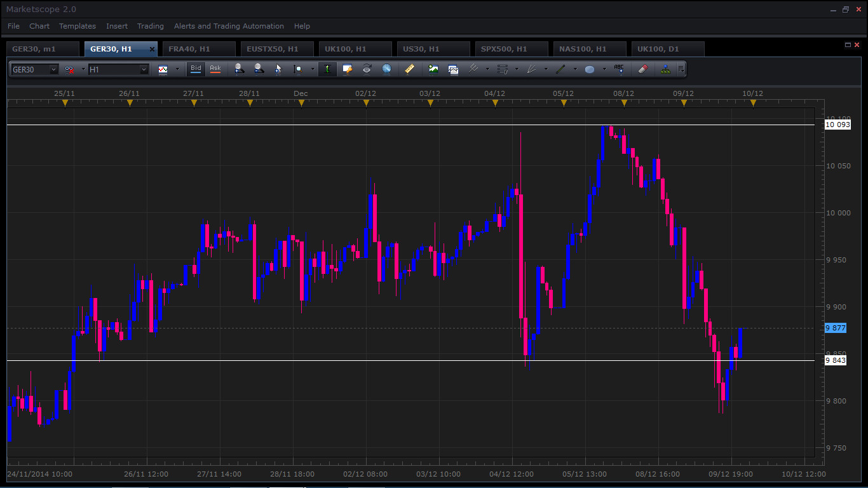The height and width of the screenshot is (488, 868).
Task: Click the chart window template icon
Action: pyautogui.click(x=453, y=69)
